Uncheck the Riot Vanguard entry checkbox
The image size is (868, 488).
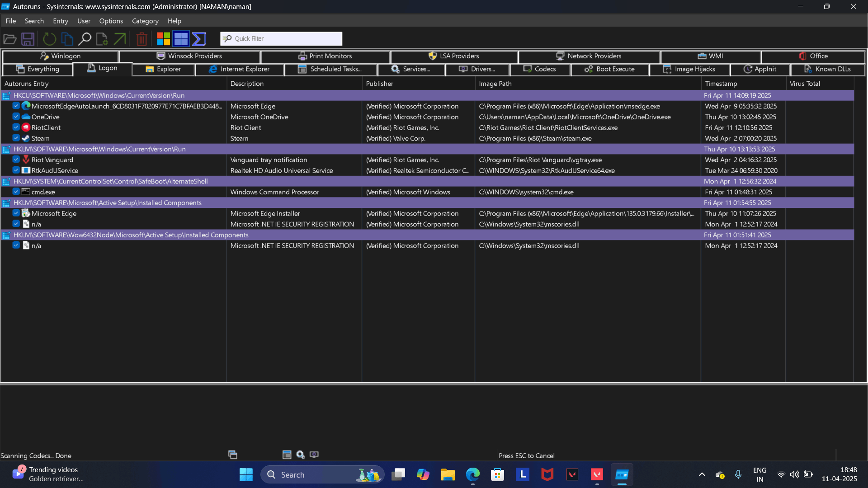click(x=16, y=160)
